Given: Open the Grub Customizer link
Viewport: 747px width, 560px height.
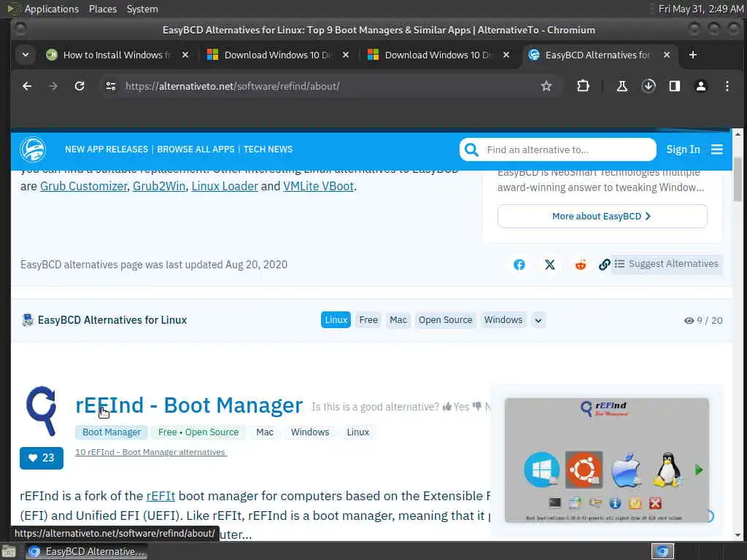Looking at the screenshot, I should point(83,186).
